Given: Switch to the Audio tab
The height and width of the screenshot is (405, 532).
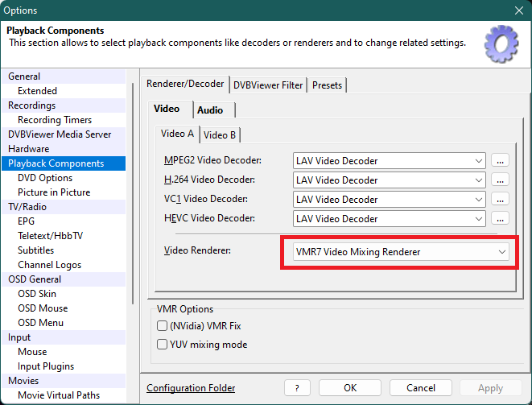Looking at the screenshot, I should point(210,110).
